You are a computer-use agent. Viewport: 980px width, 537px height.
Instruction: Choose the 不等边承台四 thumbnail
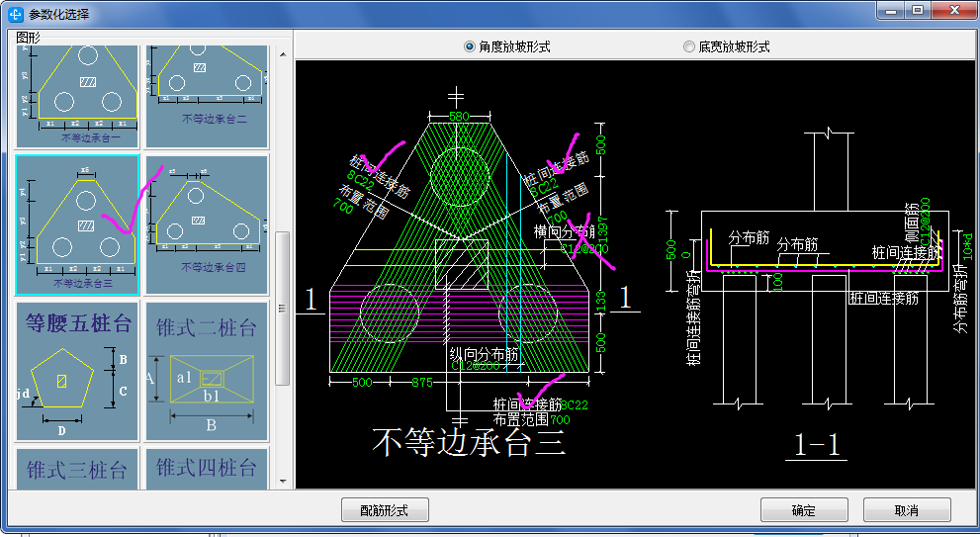(207, 225)
